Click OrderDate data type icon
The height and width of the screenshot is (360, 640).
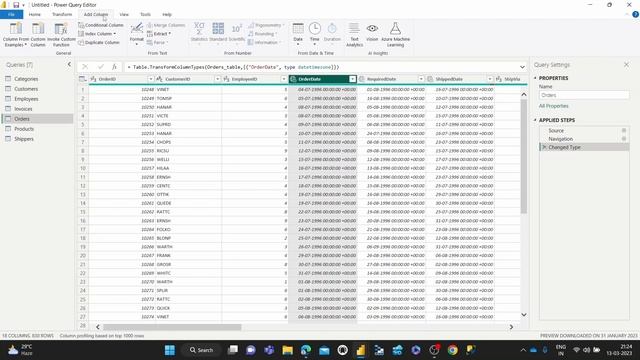[x=293, y=79]
